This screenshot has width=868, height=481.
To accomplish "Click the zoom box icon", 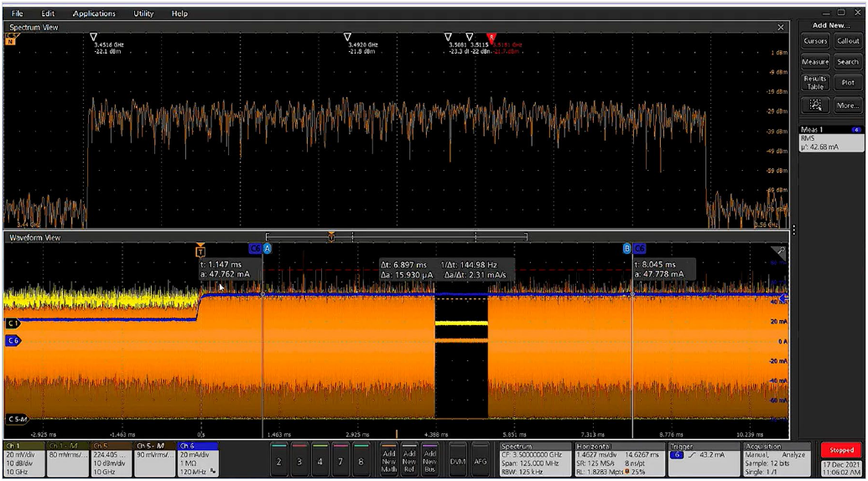I will [815, 105].
